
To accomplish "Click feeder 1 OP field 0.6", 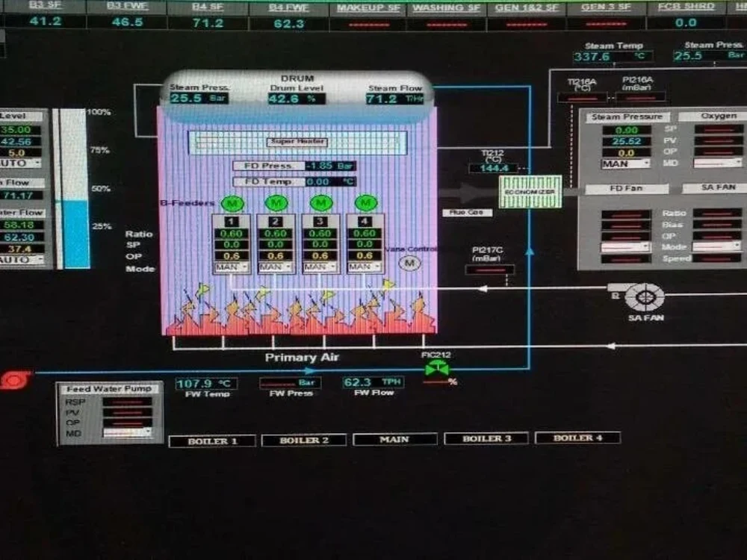I will click(231, 256).
